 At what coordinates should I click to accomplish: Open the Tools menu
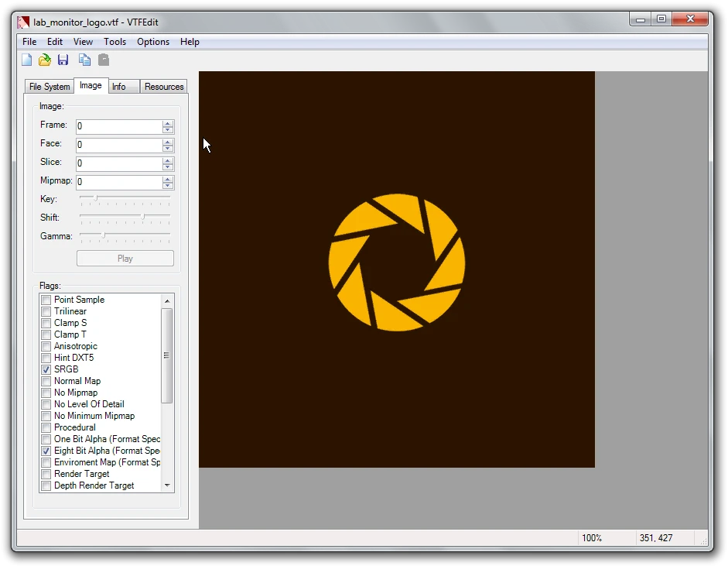click(114, 42)
